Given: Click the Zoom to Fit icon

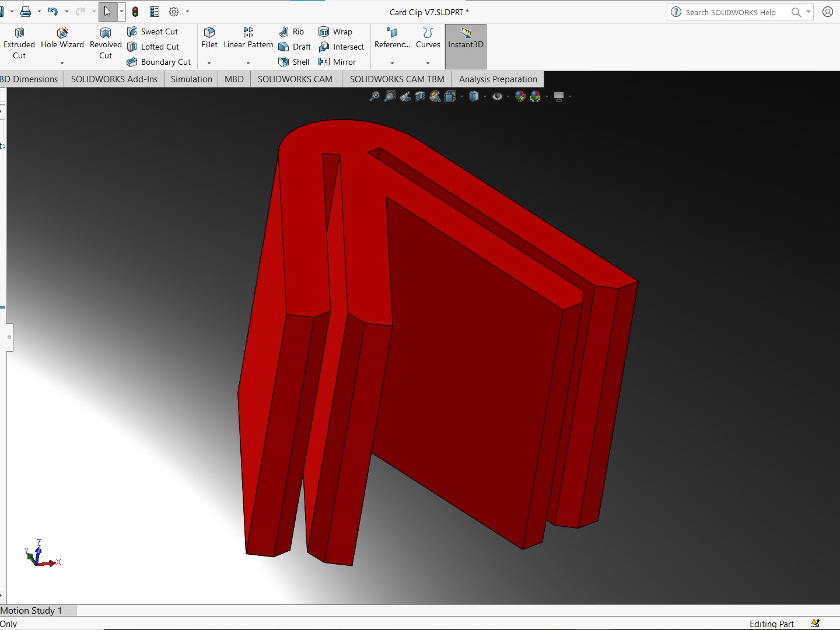Looking at the screenshot, I should click(374, 96).
